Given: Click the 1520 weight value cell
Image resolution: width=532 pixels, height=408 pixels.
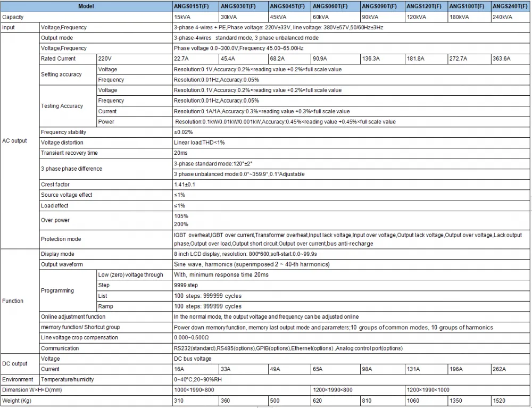Looking at the screenshot, I should [510, 401].
